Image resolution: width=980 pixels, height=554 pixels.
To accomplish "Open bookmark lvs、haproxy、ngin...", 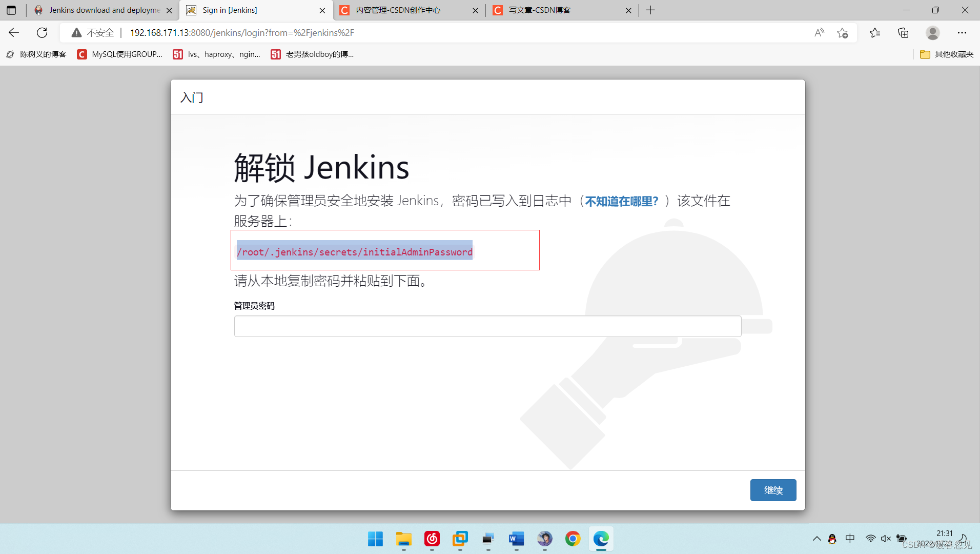I will click(217, 54).
